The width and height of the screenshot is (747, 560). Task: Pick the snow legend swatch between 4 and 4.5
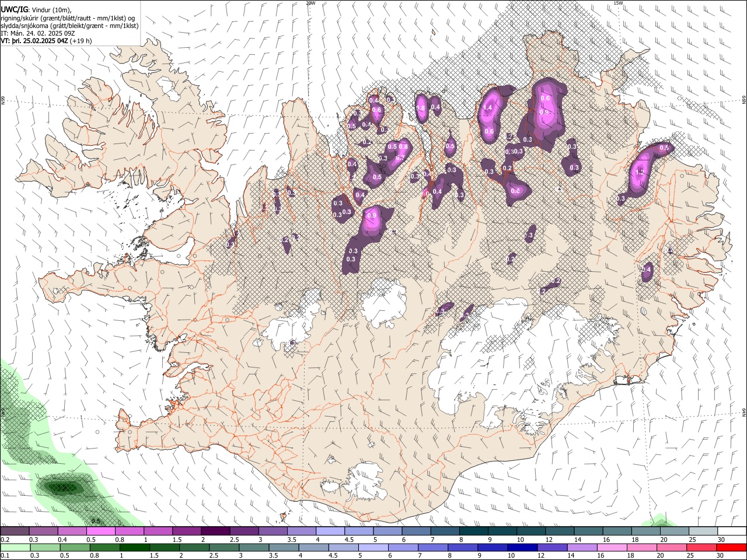[330, 531]
